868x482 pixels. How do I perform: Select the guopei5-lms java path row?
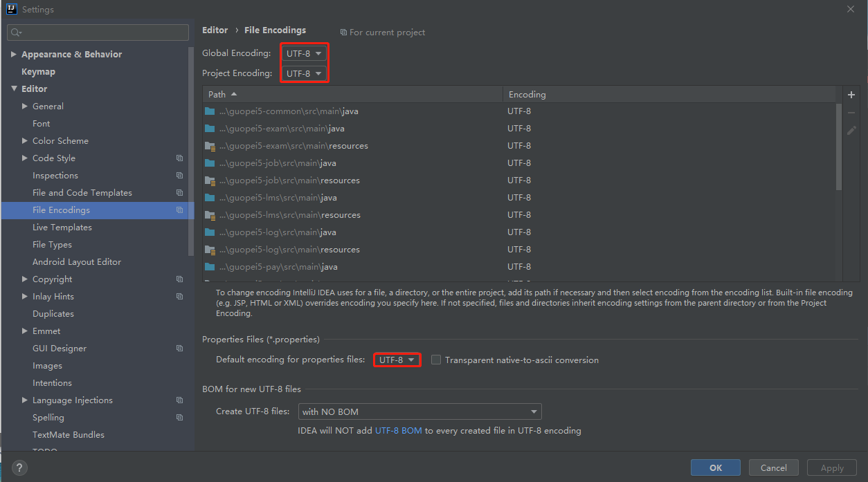(519, 198)
